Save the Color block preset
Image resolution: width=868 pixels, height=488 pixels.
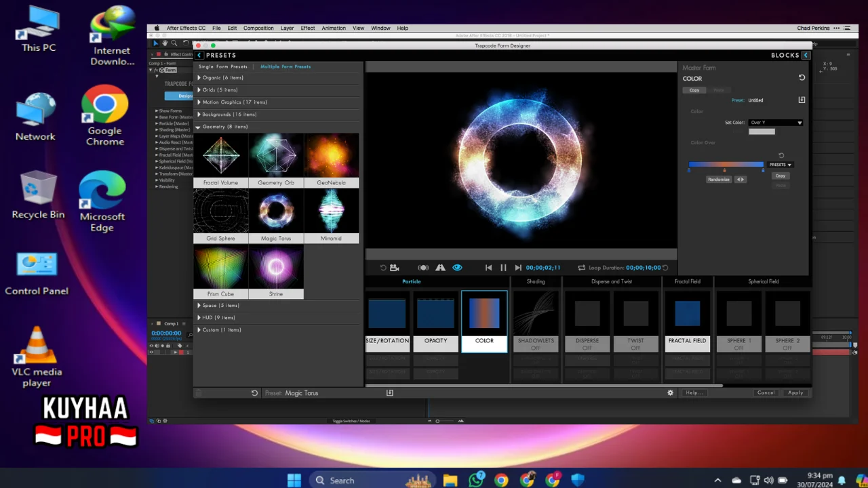(802, 100)
